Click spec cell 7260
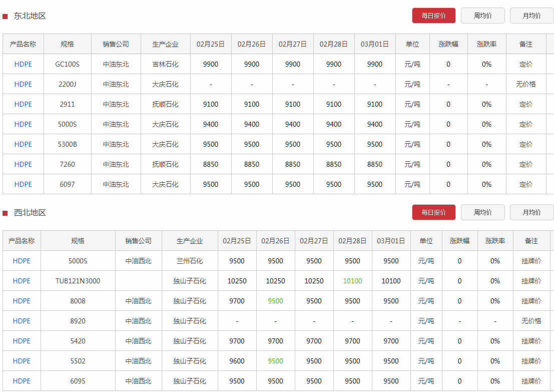This screenshot has width=554, height=392. pyautogui.click(x=67, y=164)
